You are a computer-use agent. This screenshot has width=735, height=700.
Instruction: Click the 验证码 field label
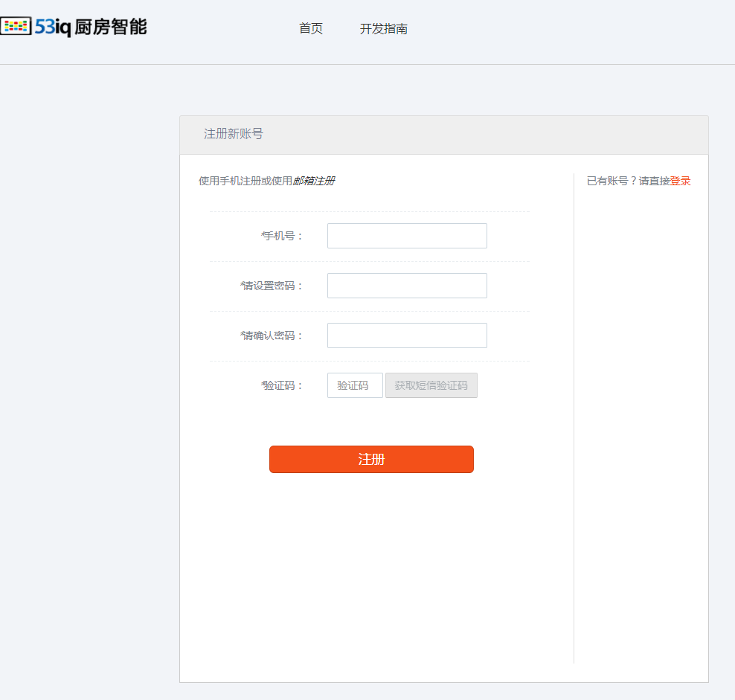[283, 385]
